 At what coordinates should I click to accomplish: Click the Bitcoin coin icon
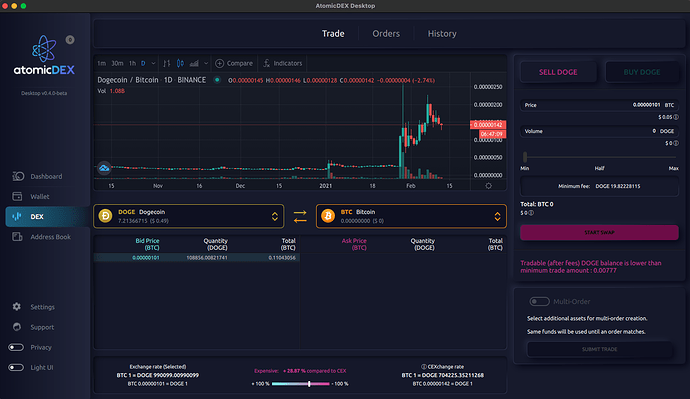328,216
